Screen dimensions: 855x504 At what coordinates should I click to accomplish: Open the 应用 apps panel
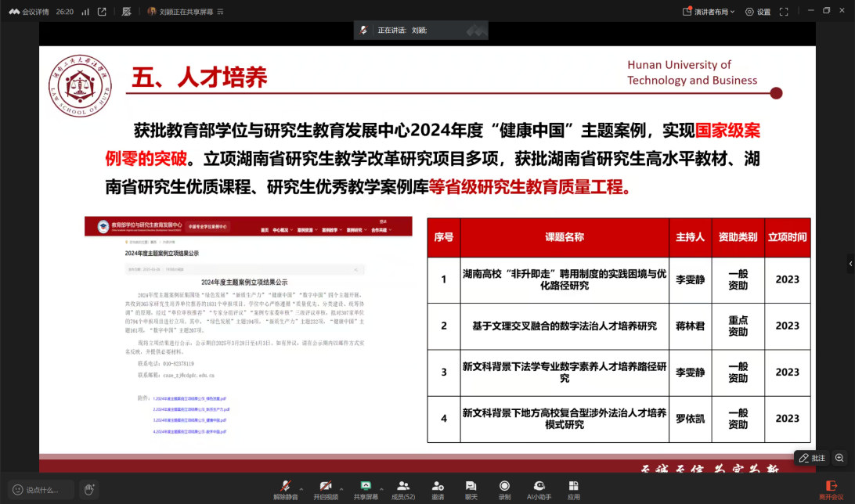(574, 488)
